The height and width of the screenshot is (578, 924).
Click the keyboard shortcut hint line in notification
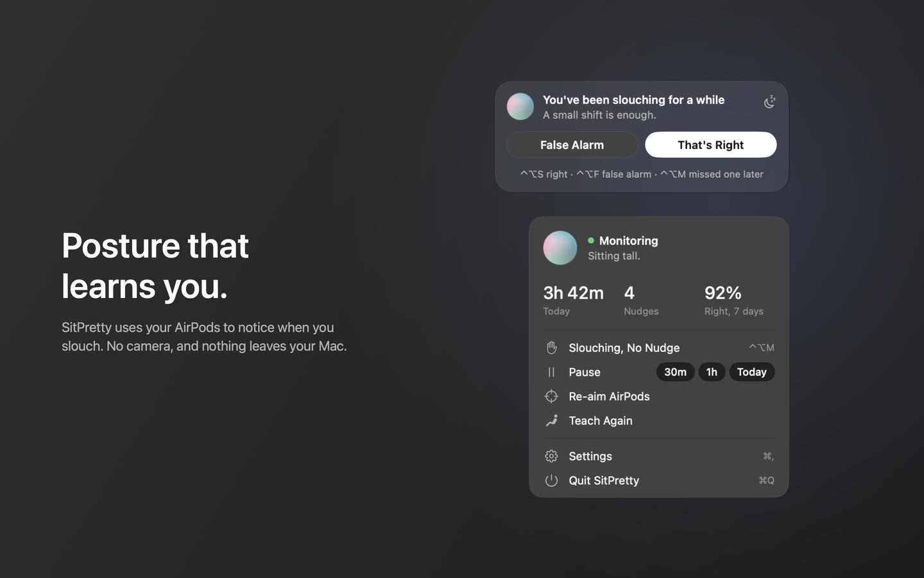[642, 174]
